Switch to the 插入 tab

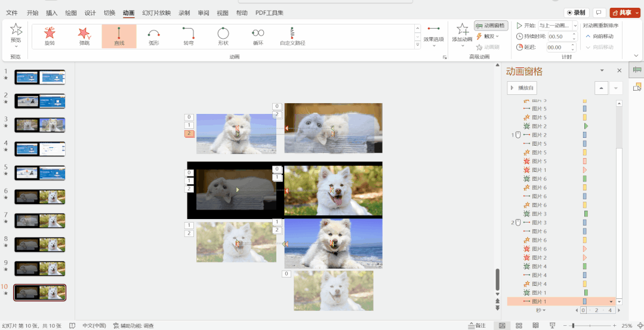click(52, 13)
